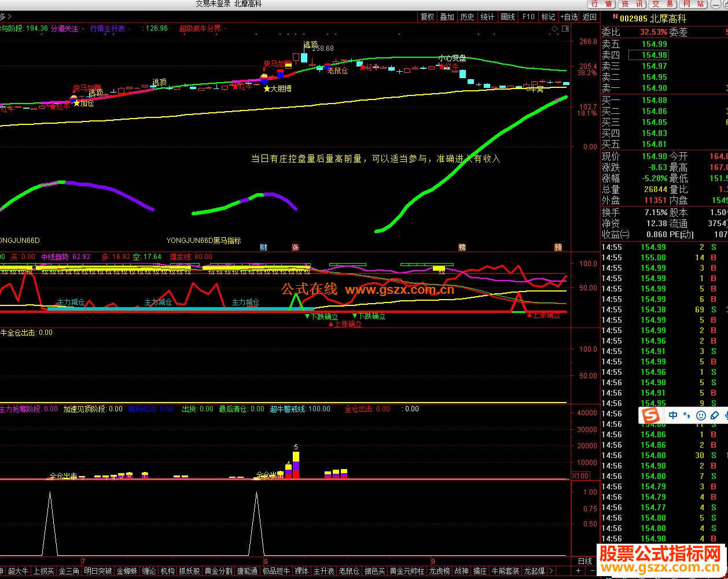Open the 统计 statistics toolbar item

coord(488,17)
